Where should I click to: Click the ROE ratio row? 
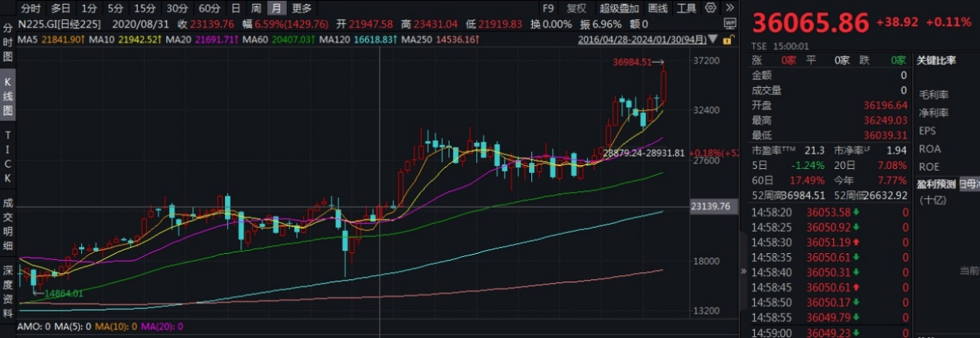tap(929, 166)
